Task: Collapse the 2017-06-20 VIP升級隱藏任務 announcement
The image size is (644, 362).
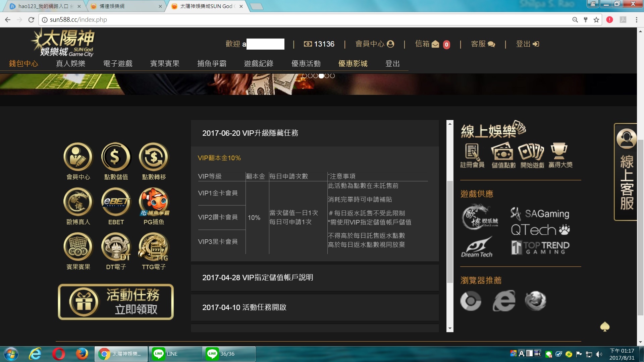Action: (x=250, y=133)
